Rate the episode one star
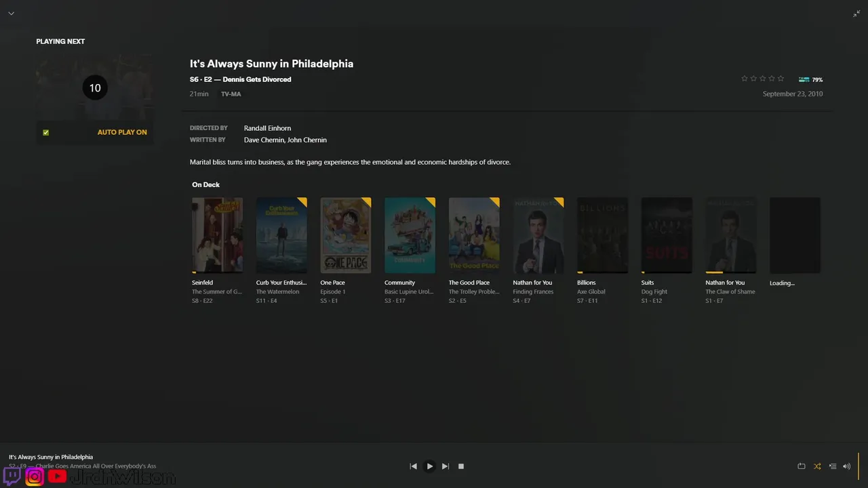Screen dimensions: 868x488 click(745, 79)
